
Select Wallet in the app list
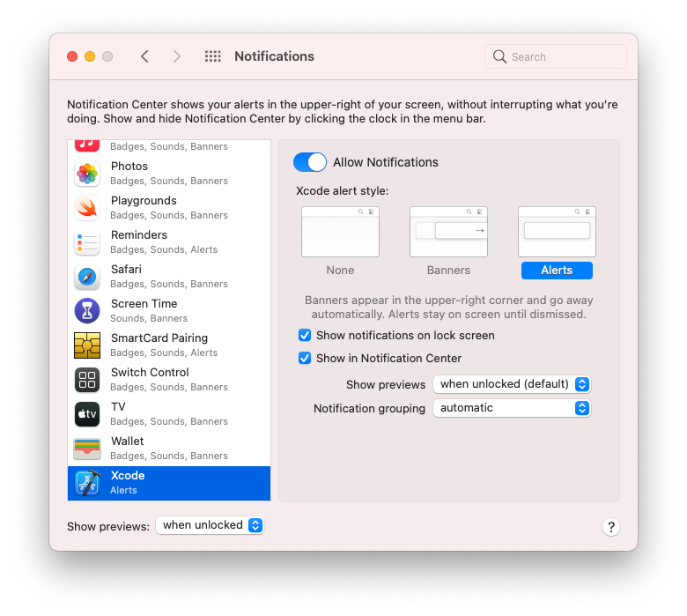click(169, 449)
